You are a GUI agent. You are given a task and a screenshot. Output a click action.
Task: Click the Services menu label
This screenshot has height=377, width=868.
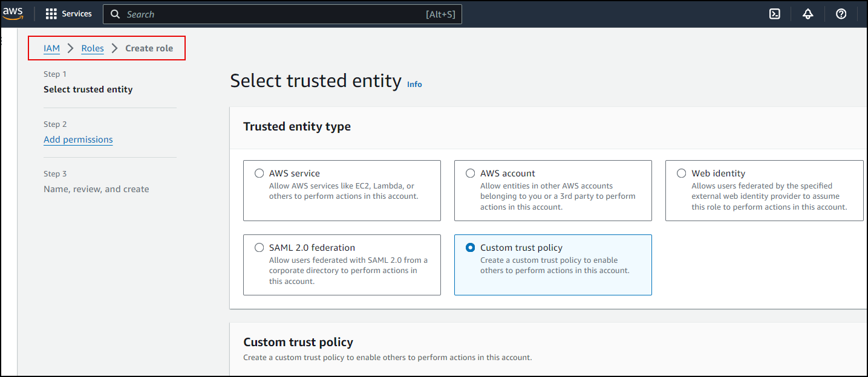tap(77, 14)
